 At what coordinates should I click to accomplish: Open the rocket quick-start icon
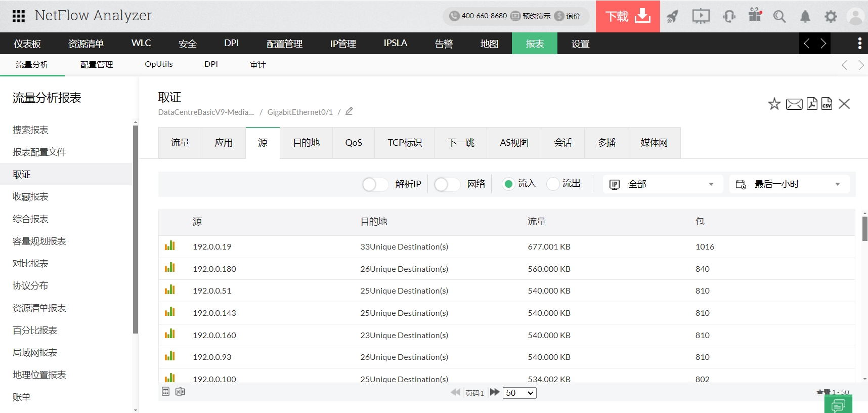pos(672,17)
